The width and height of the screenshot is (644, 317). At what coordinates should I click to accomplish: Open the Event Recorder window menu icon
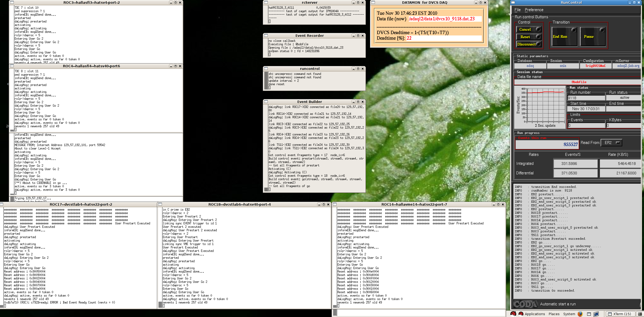pyautogui.click(x=266, y=35)
